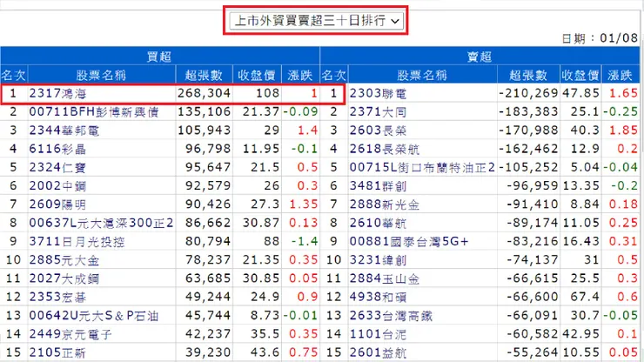Select the -183,383 value for 大同

pos(528,111)
